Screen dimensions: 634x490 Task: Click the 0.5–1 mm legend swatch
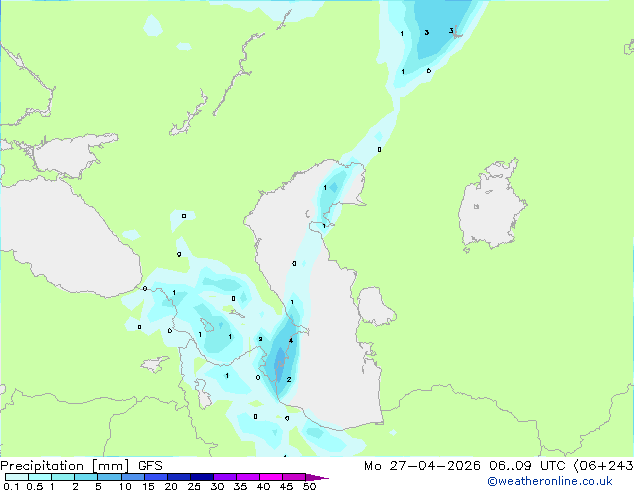40,477
